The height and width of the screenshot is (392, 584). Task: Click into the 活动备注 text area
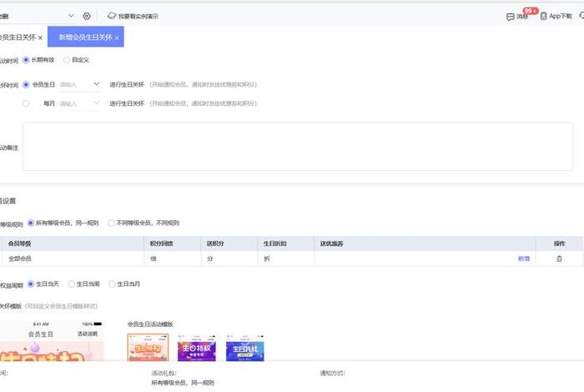(x=298, y=147)
